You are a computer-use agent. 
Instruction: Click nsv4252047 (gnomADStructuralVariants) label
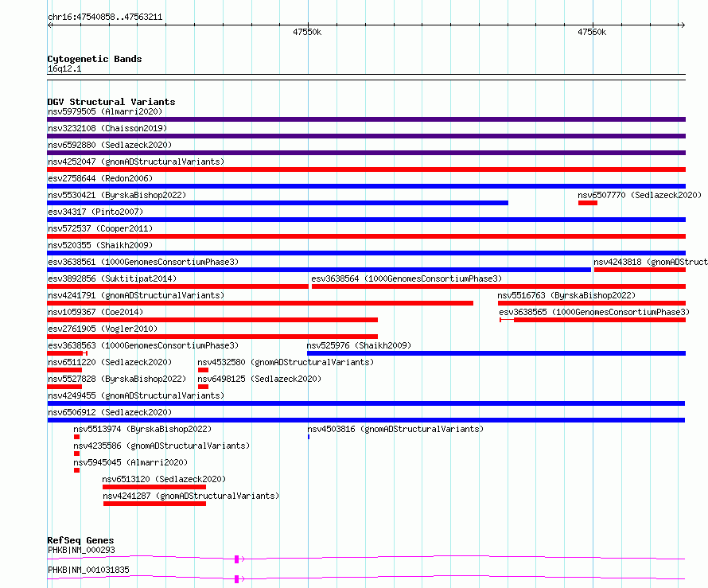tap(136, 162)
